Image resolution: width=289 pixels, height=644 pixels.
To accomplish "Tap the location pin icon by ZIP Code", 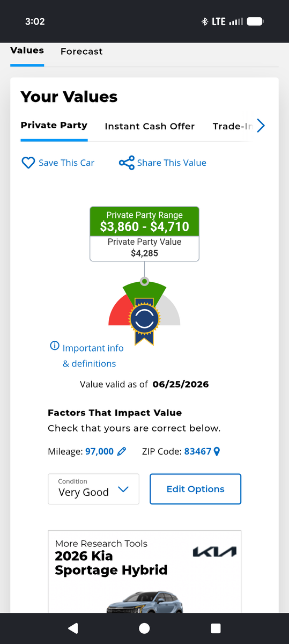I will point(217,452).
